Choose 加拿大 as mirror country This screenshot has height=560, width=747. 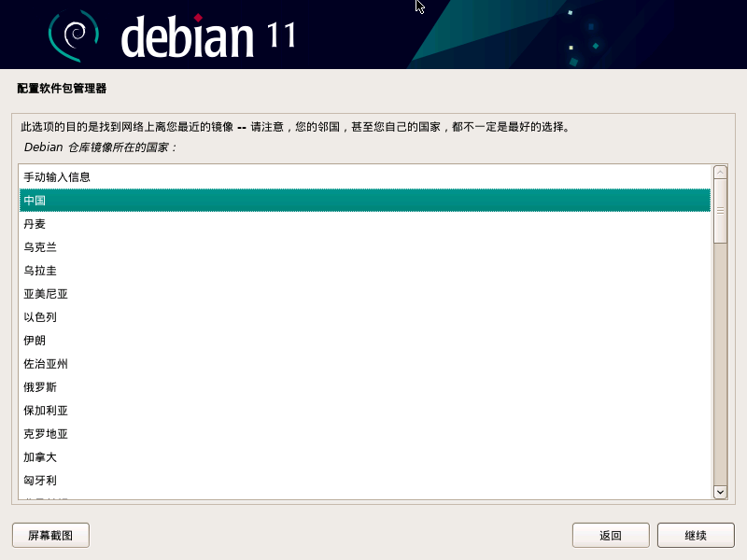click(41, 457)
